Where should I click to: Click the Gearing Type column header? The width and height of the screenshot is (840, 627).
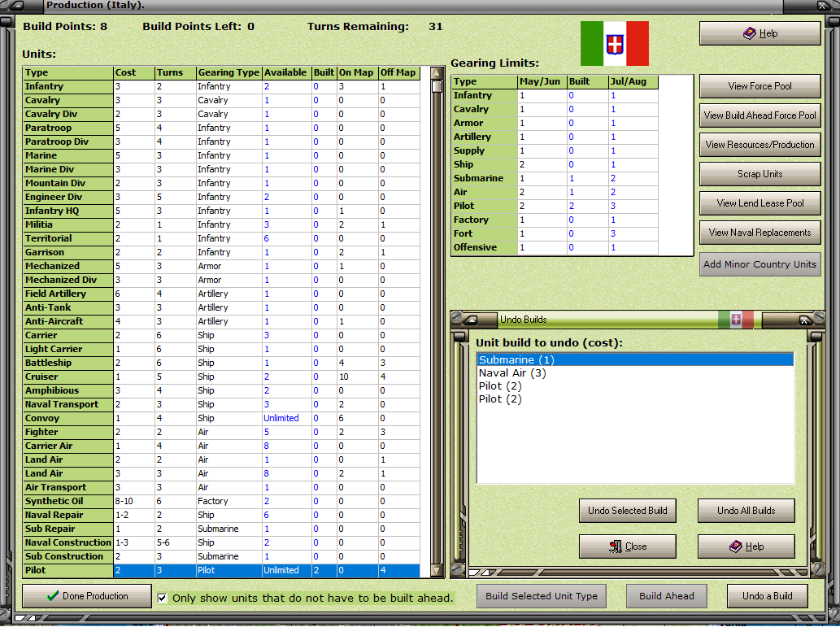pyautogui.click(x=228, y=72)
